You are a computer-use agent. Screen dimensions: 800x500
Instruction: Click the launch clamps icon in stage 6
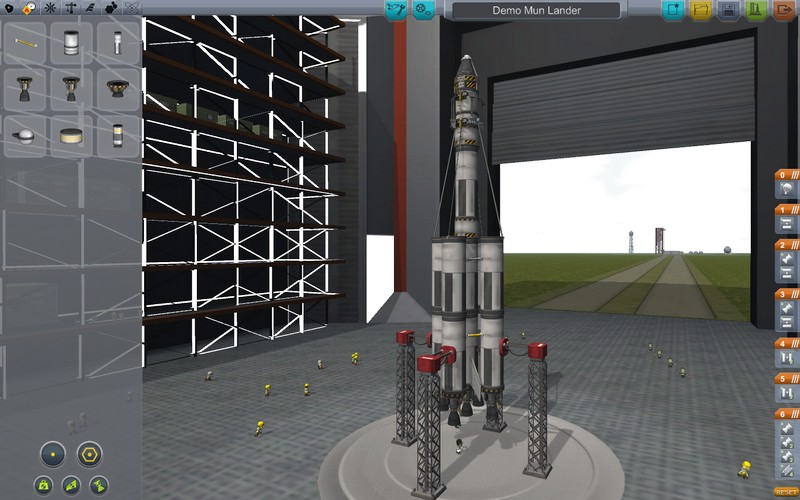point(786,472)
